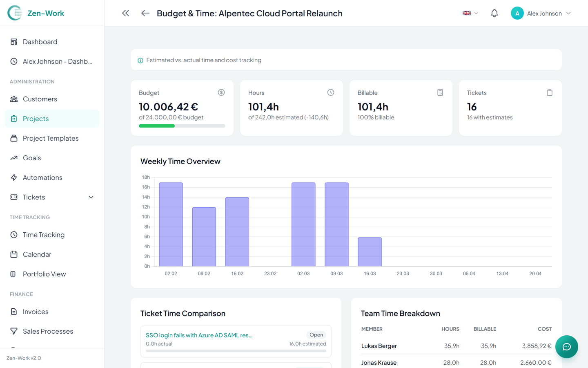Viewport: 588px width, 368px height.
Task: Collapse sidebar with double chevron icon
Action: click(x=126, y=13)
